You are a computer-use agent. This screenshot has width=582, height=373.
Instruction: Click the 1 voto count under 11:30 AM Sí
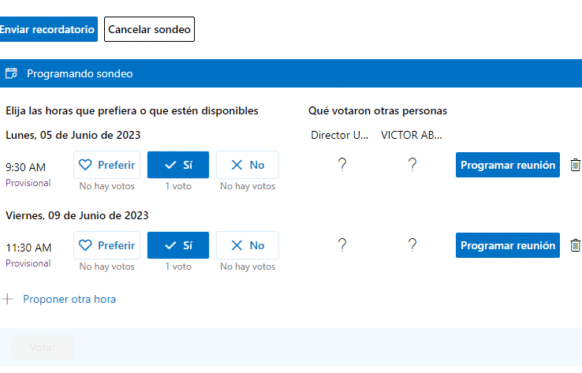179,267
